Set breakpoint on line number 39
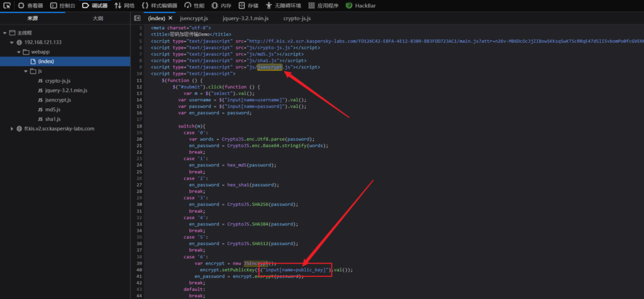Screen dimensions: 644x299 140,263
